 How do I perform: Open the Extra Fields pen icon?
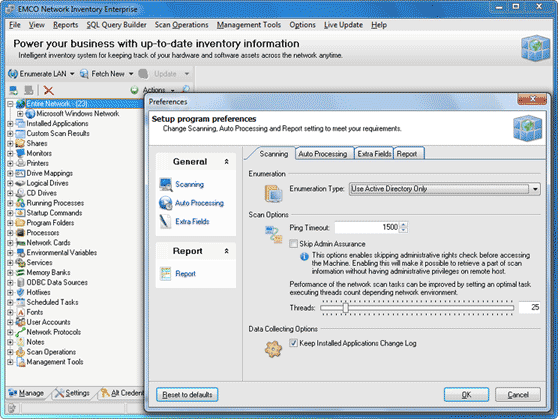coord(165,221)
